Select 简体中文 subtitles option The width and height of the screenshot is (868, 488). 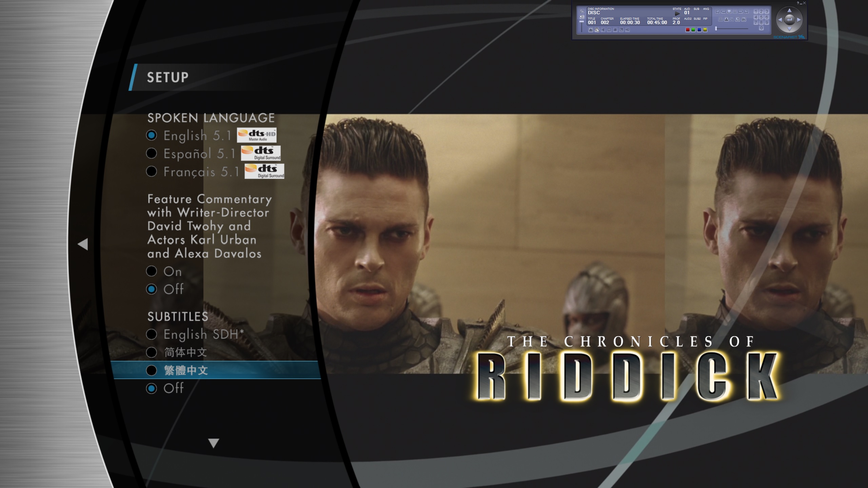185,351
